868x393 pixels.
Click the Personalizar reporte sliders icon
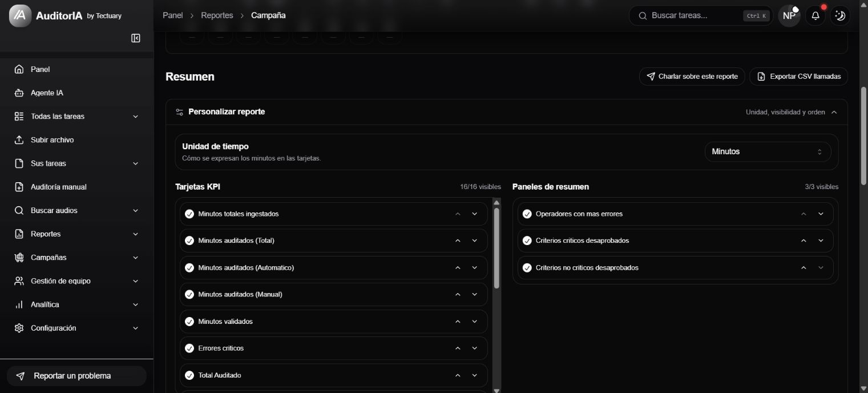pos(179,112)
